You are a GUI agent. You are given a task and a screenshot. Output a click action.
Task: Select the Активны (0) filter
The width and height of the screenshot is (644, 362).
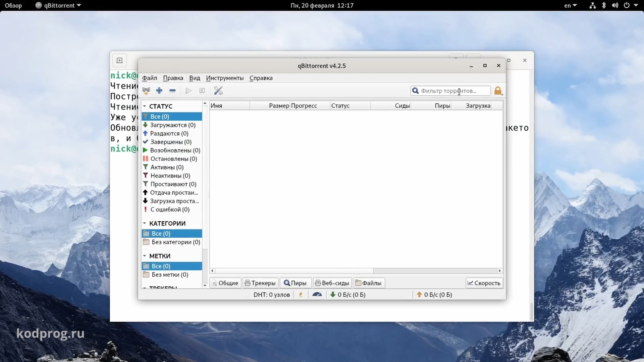tap(172, 167)
